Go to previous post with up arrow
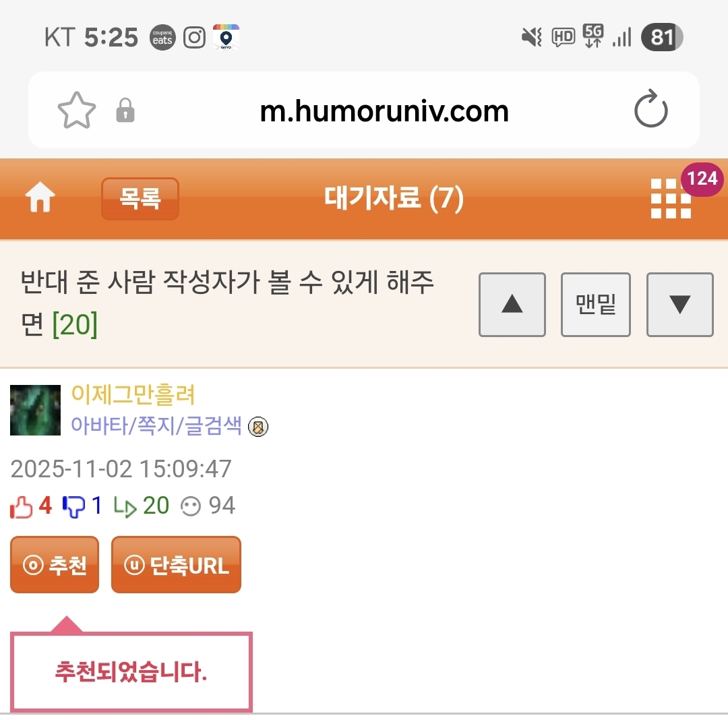The width and height of the screenshot is (728, 720). pyautogui.click(x=512, y=305)
